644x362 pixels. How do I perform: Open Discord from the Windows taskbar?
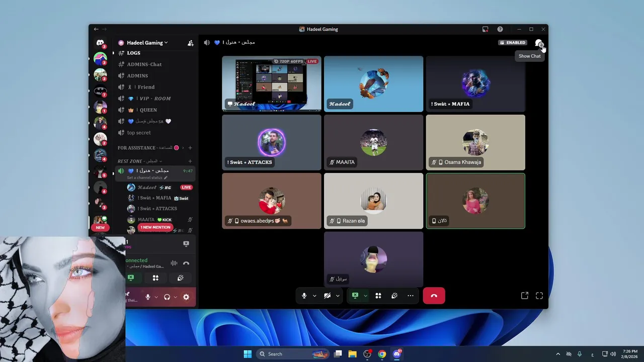point(397,354)
